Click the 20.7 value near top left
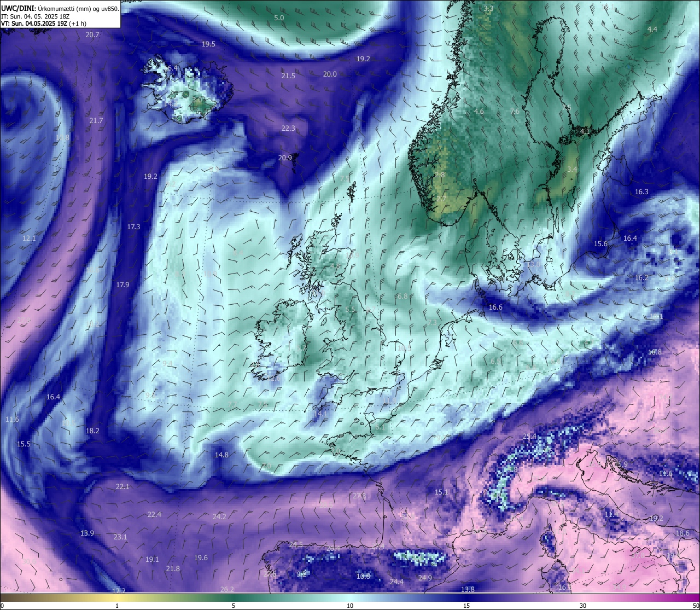 coord(92,34)
